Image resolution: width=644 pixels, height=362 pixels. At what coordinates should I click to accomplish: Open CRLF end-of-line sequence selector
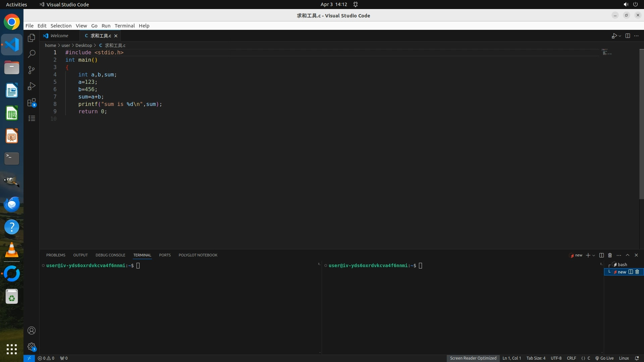[571, 358]
